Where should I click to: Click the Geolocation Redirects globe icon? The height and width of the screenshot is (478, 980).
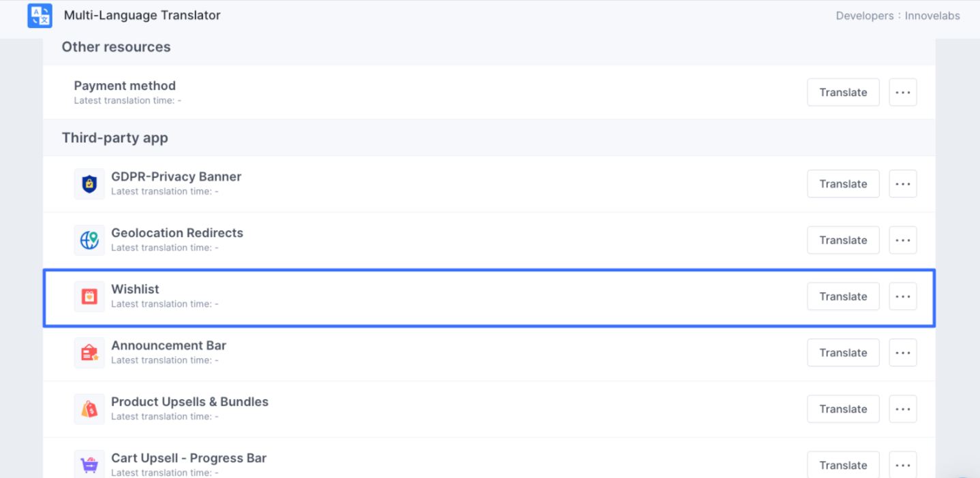pyautogui.click(x=89, y=240)
